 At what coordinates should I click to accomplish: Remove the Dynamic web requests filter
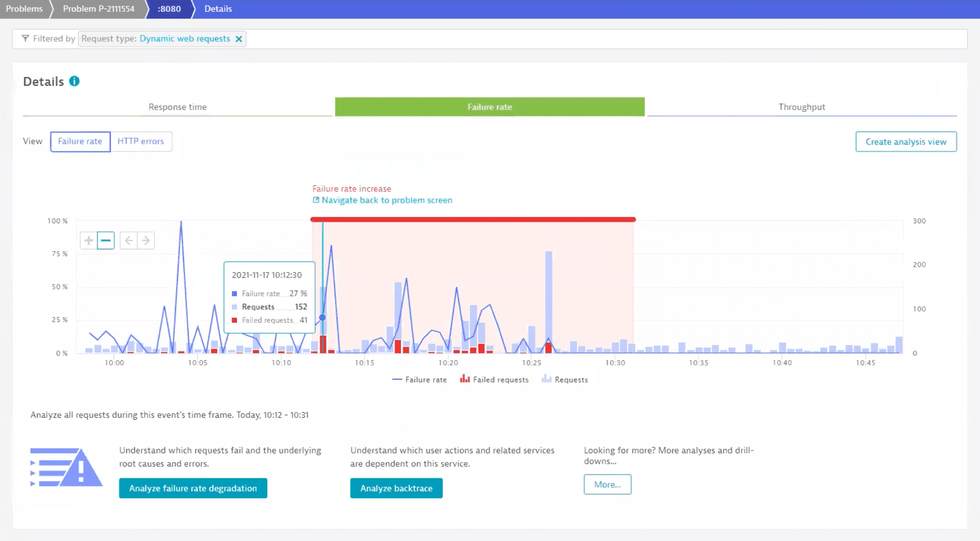pos(239,39)
